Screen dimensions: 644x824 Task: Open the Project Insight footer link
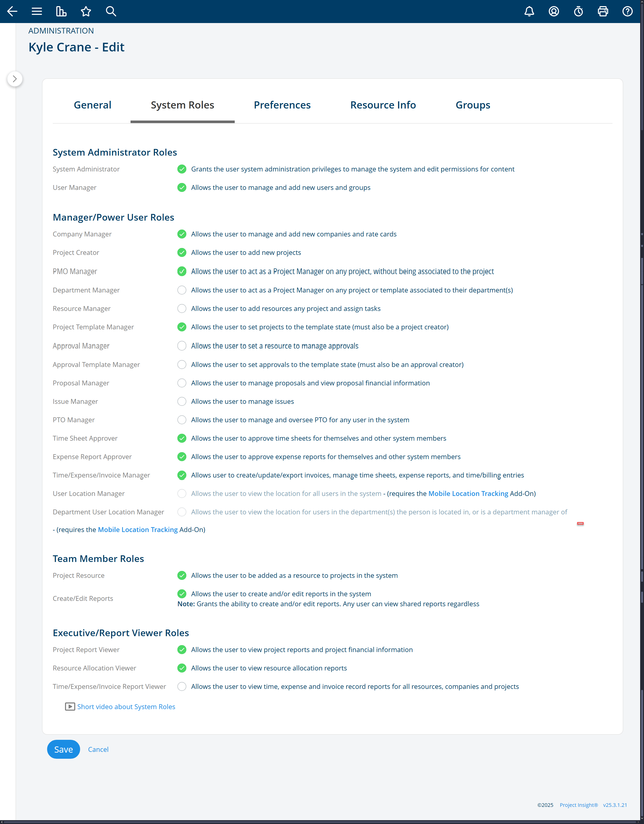tap(578, 805)
